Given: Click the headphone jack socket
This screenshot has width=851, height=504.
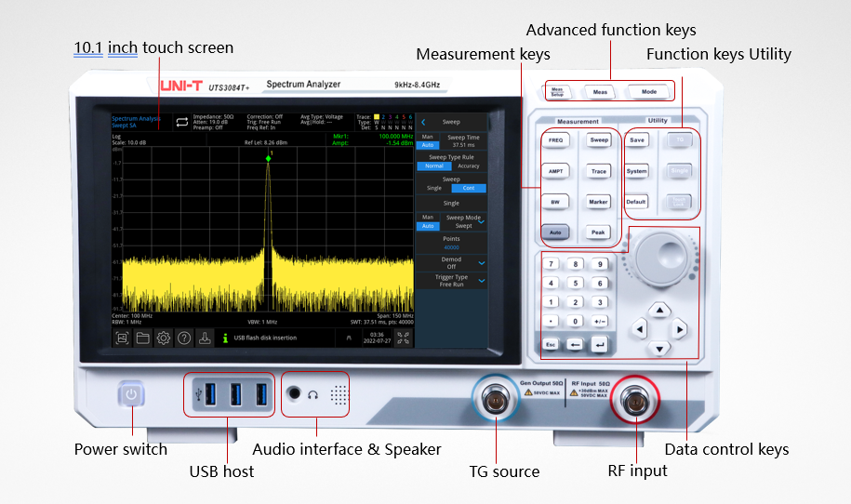Looking at the screenshot, I should click(x=294, y=393).
